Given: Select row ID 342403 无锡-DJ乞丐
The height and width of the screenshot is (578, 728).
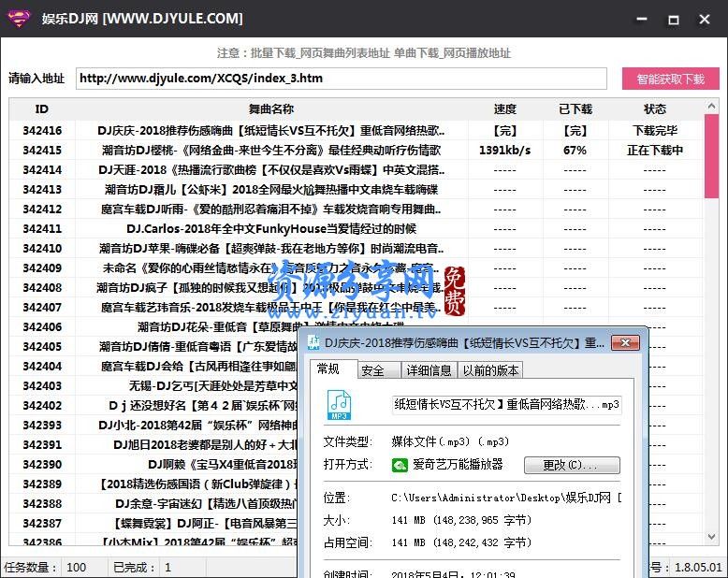Looking at the screenshot, I should point(153,386).
